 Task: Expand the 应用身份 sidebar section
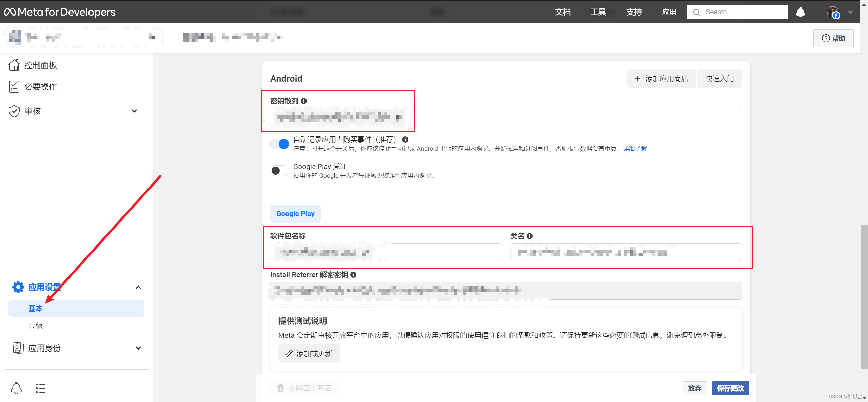click(x=138, y=348)
